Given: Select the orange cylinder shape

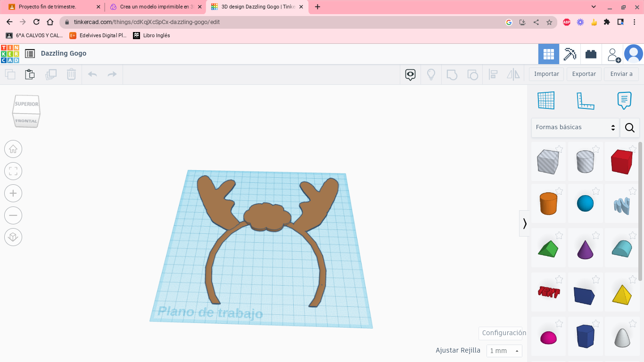Looking at the screenshot, I should click(x=548, y=204).
